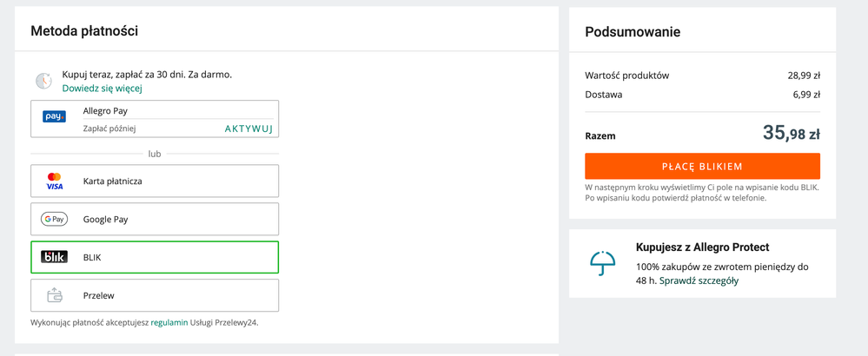Image resolution: width=868 pixels, height=356 pixels.
Task: Select the Allegro Pay option title
Action: pyautogui.click(x=105, y=111)
